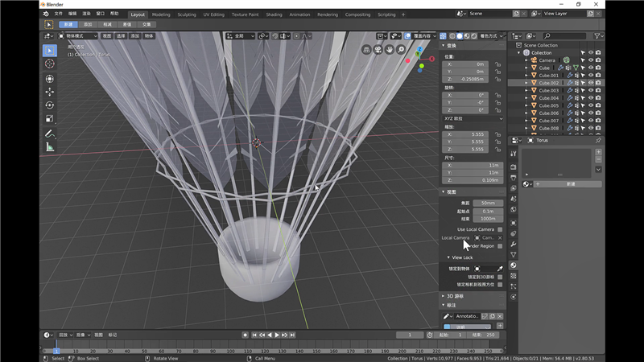The height and width of the screenshot is (362, 644).
Task: Toggle Cube.005 render camera icon
Action: (x=598, y=105)
